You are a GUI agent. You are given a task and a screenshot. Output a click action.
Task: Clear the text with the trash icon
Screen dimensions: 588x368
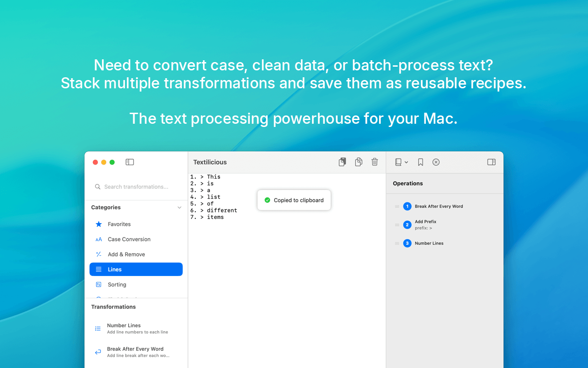click(374, 162)
